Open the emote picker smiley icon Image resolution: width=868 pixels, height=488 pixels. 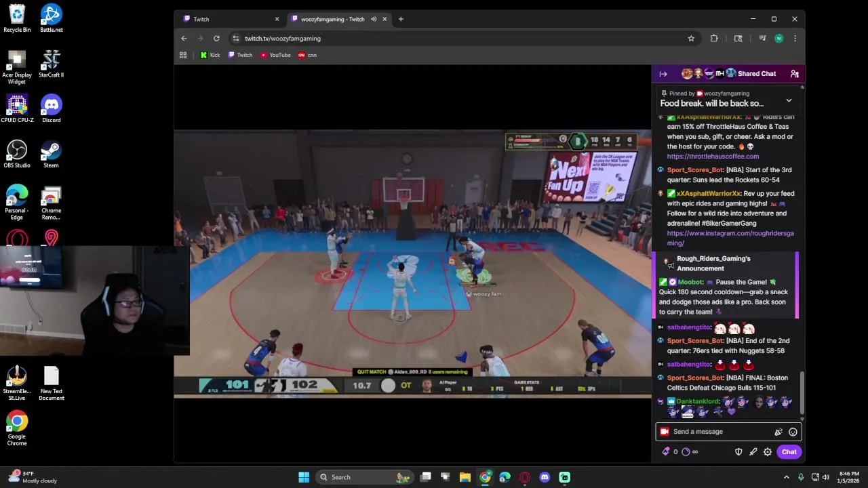point(793,432)
